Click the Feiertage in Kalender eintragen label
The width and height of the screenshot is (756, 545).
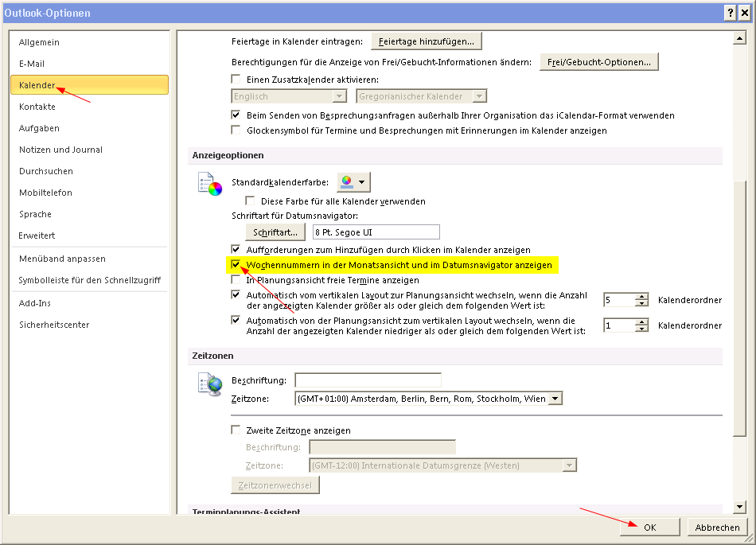[297, 41]
